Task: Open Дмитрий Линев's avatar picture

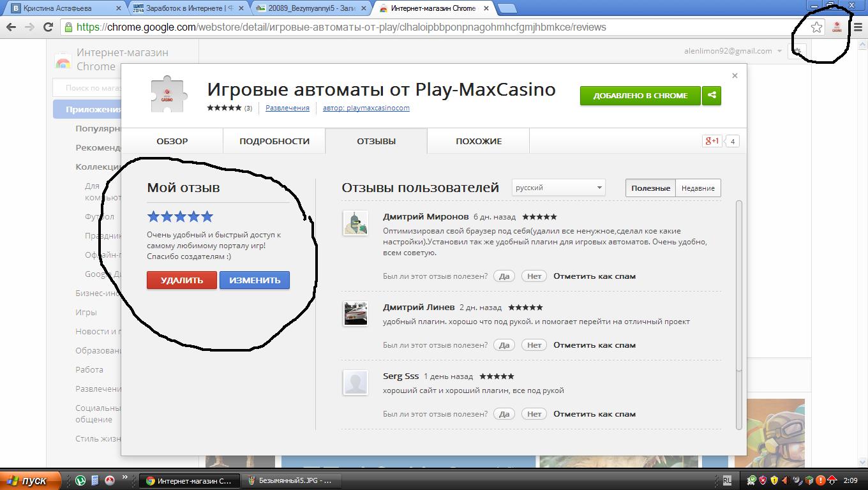Action: click(x=355, y=314)
